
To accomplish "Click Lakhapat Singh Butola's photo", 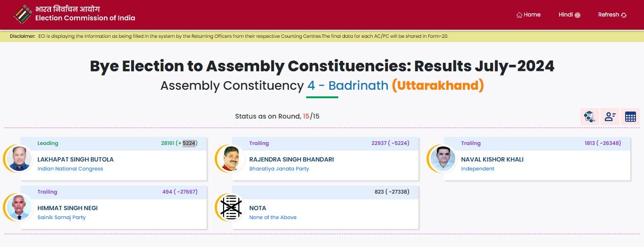I will pyautogui.click(x=20, y=159).
